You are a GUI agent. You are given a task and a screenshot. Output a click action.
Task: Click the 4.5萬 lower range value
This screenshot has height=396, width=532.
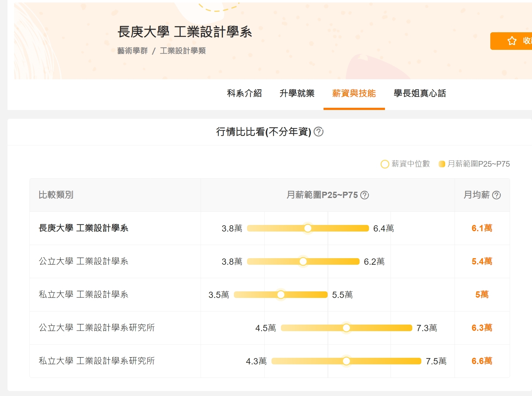tap(266, 328)
